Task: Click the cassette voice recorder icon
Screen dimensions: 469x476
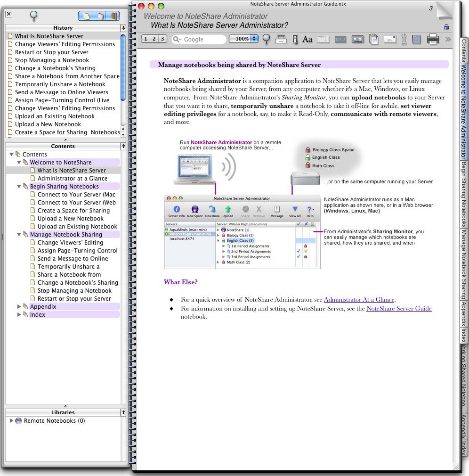Action: pos(358,39)
